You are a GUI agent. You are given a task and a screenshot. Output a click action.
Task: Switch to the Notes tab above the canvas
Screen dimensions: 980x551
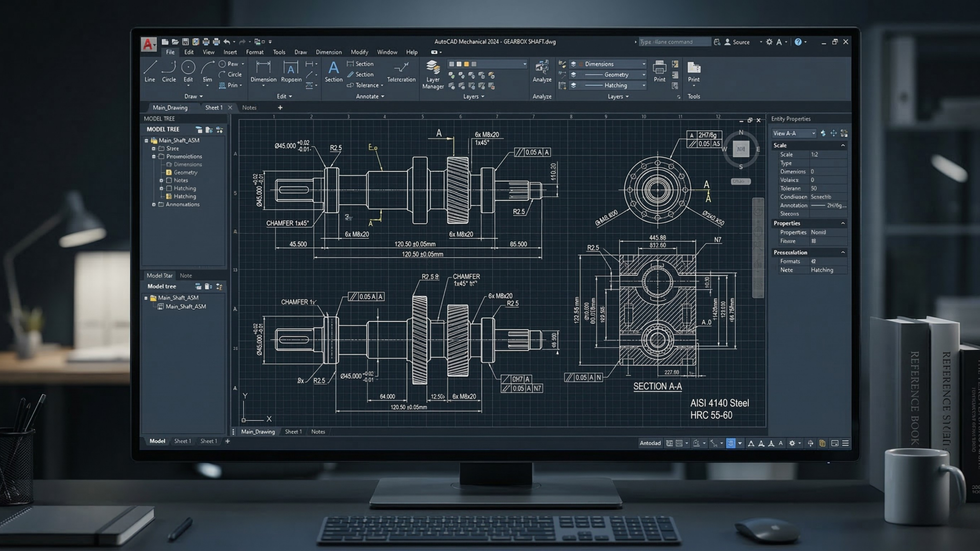pyautogui.click(x=250, y=108)
